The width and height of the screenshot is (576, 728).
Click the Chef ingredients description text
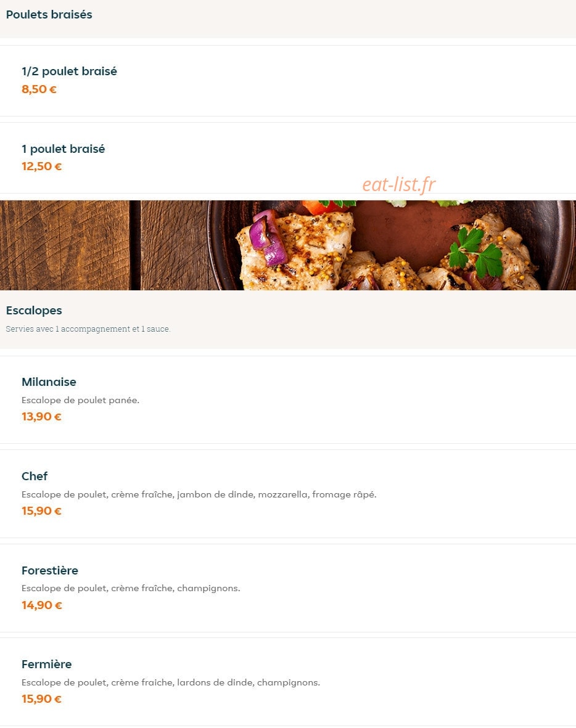coord(199,494)
